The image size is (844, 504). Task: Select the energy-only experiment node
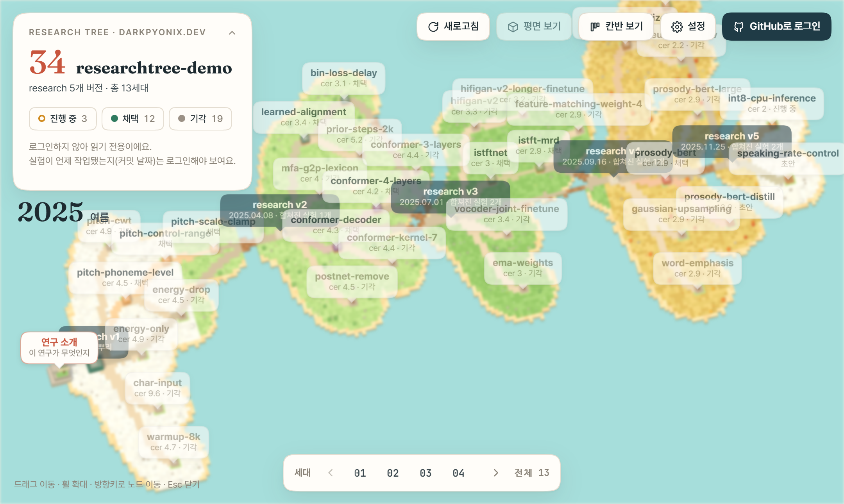coord(141,334)
